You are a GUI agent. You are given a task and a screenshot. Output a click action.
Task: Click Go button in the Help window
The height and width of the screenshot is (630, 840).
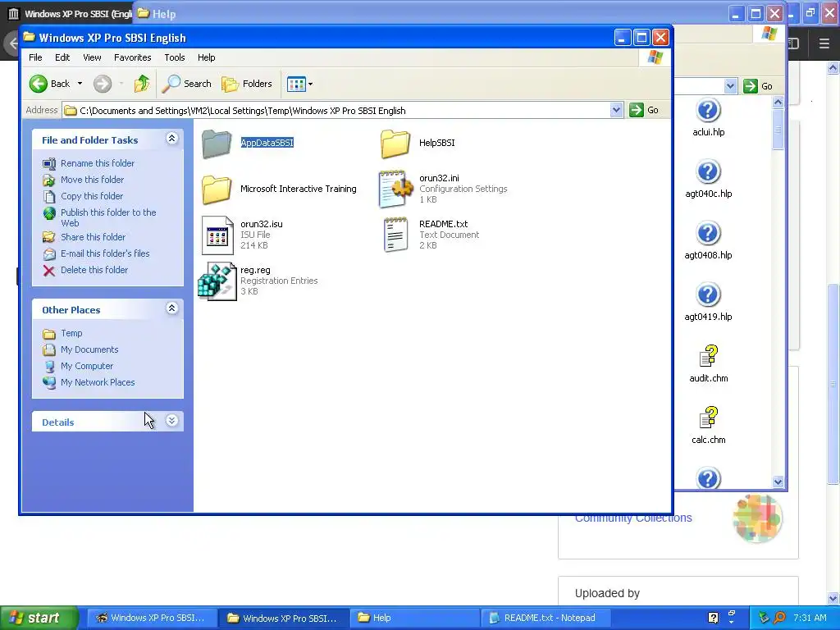[758, 85]
